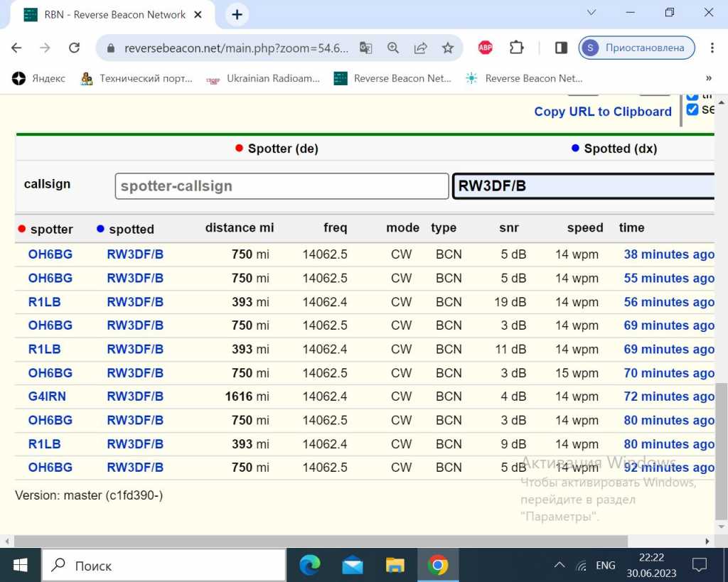The height and width of the screenshot is (582, 728).
Task: Click the 70 minutes ago timestamp
Action: tap(669, 373)
